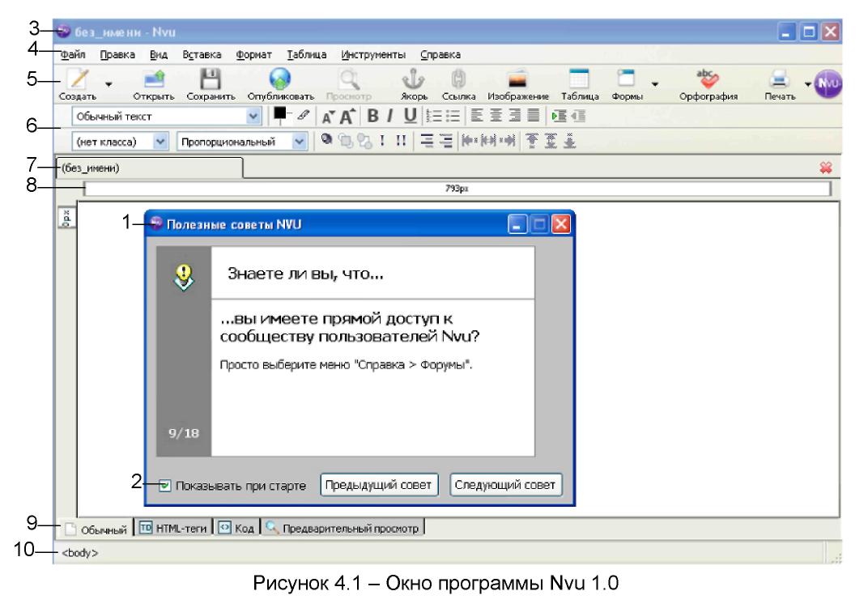The height and width of the screenshot is (608, 868).
Task: Click the single exclamation emphasis icon
Action: click(x=382, y=141)
